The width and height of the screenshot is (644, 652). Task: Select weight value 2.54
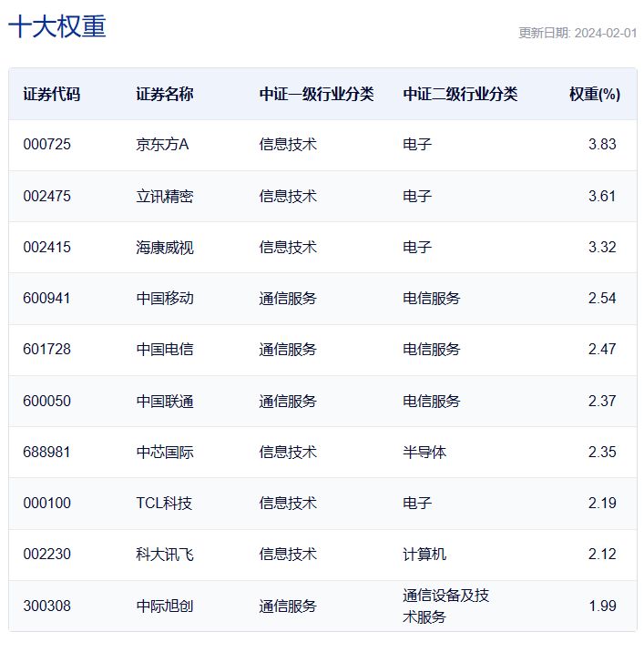pyautogui.click(x=602, y=298)
